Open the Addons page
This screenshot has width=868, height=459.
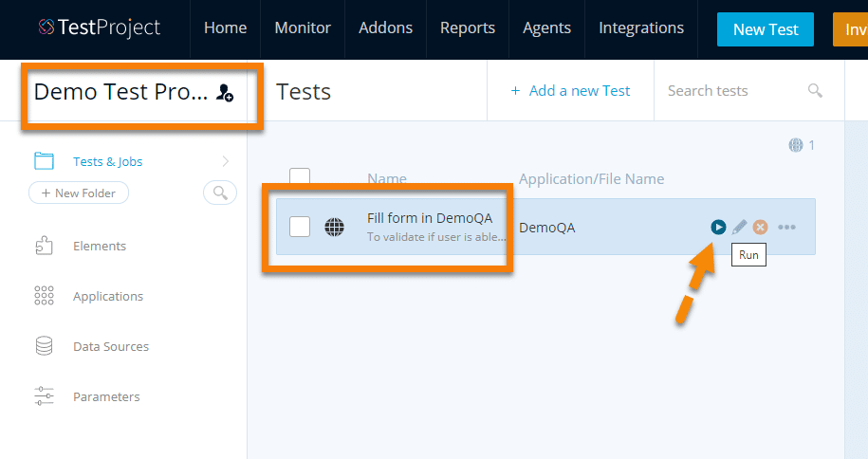click(x=386, y=28)
